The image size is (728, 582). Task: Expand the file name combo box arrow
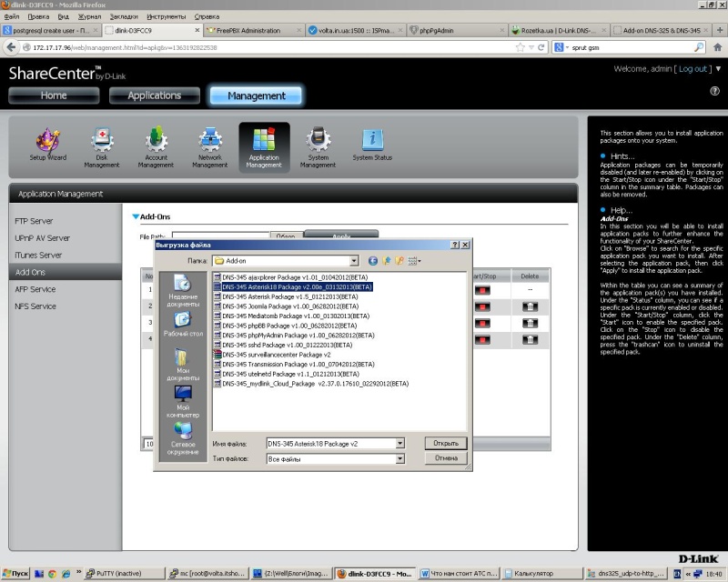399,444
